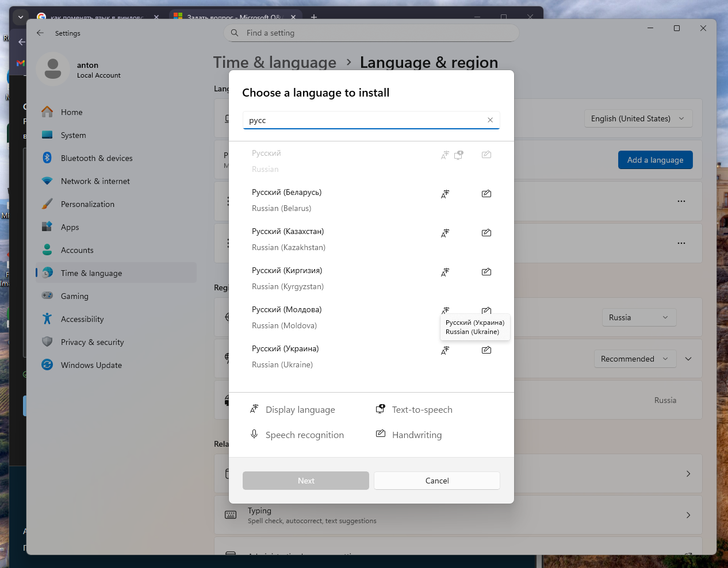Screen dimensions: 728x568
Task: Open Apps settings page
Action: (116, 227)
